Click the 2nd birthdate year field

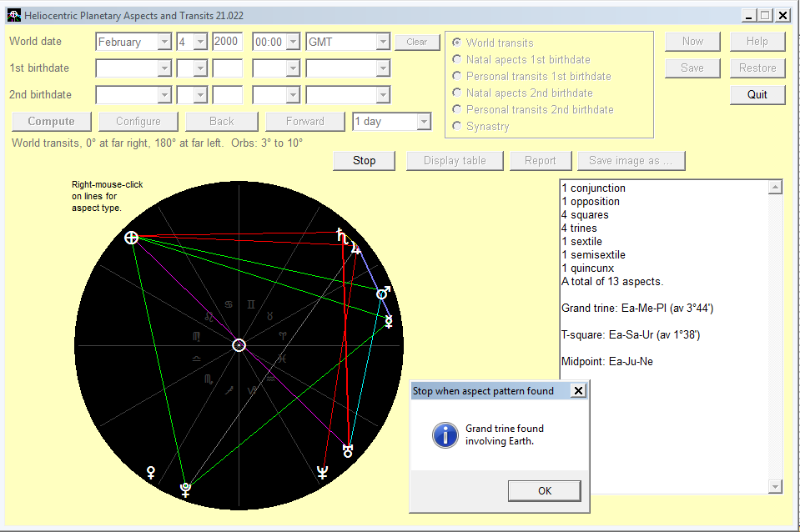[x=227, y=94]
